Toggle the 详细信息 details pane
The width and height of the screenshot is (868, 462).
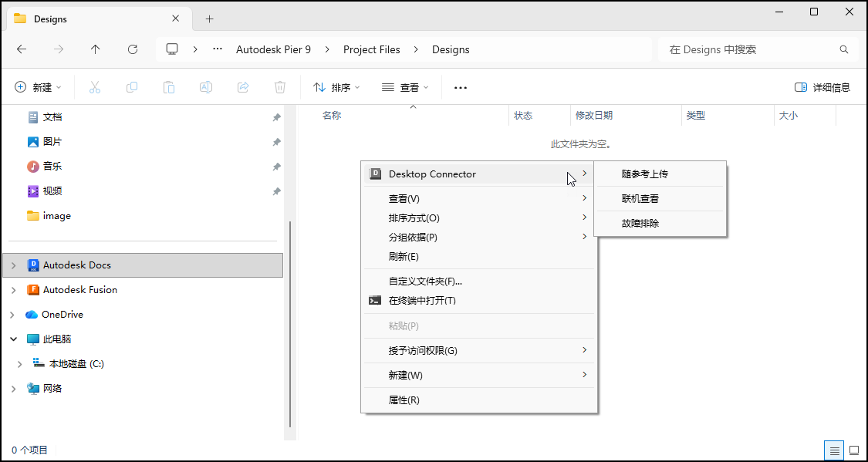point(822,87)
